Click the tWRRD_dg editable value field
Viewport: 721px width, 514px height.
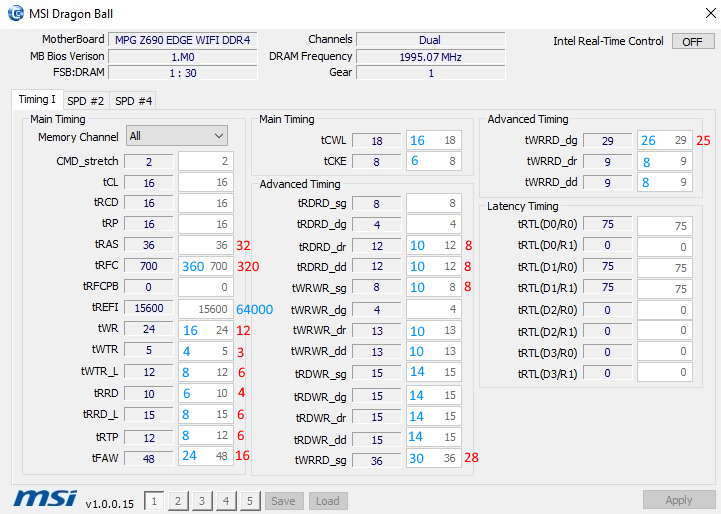(664, 140)
